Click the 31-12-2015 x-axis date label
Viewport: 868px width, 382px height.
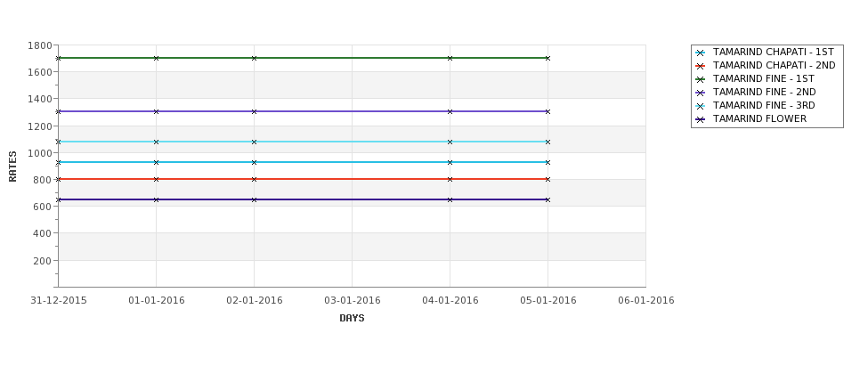59,301
